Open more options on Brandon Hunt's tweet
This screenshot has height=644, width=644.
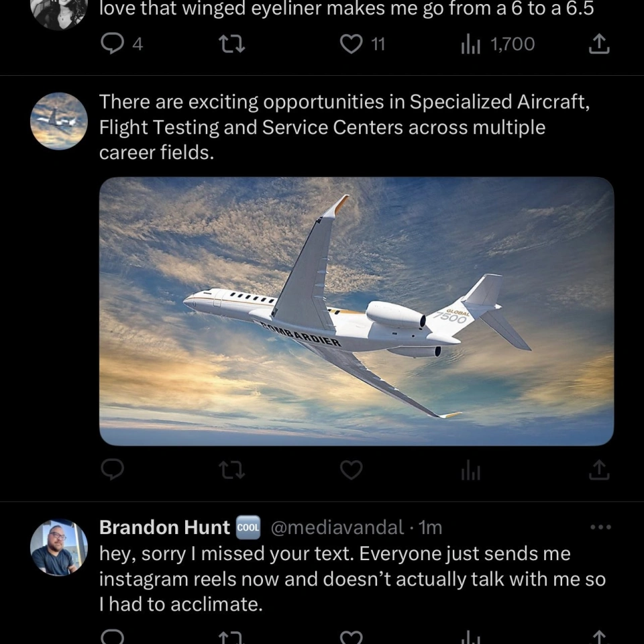coord(600,527)
